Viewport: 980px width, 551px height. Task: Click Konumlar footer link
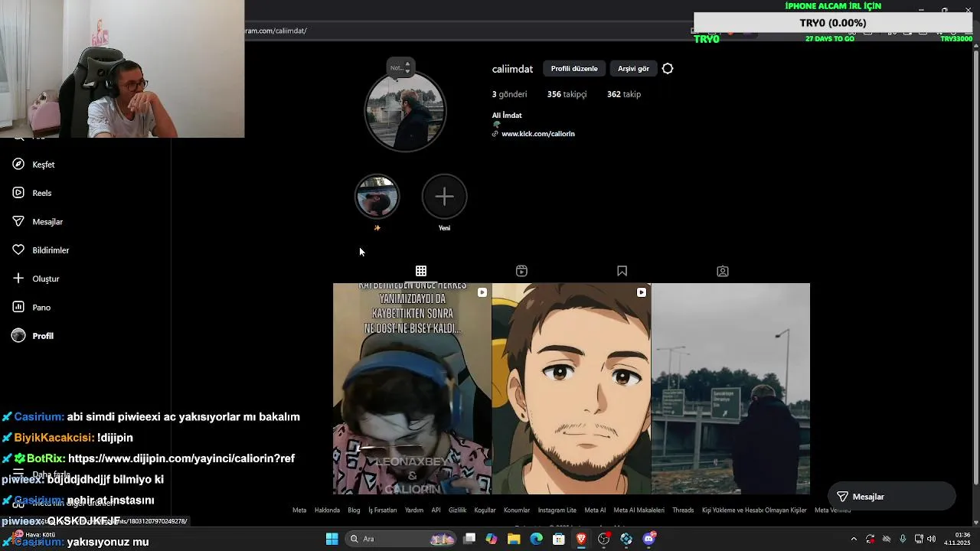pyautogui.click(x=517, y=510)
